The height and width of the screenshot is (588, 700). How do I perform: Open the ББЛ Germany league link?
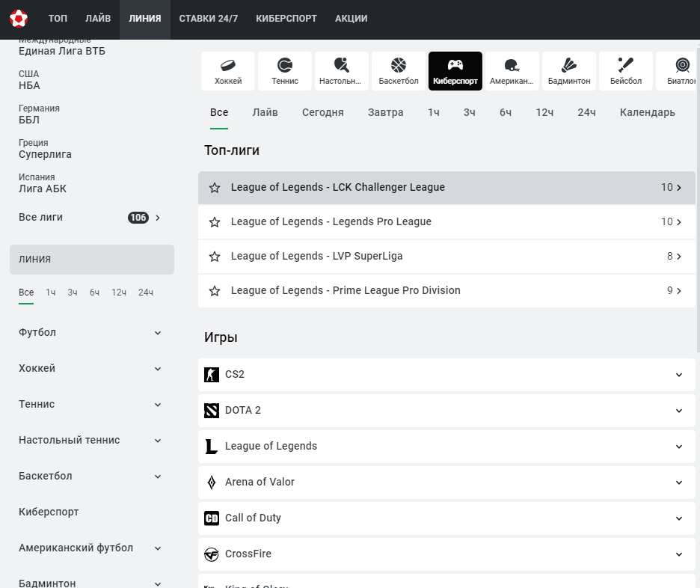[29, 120]
